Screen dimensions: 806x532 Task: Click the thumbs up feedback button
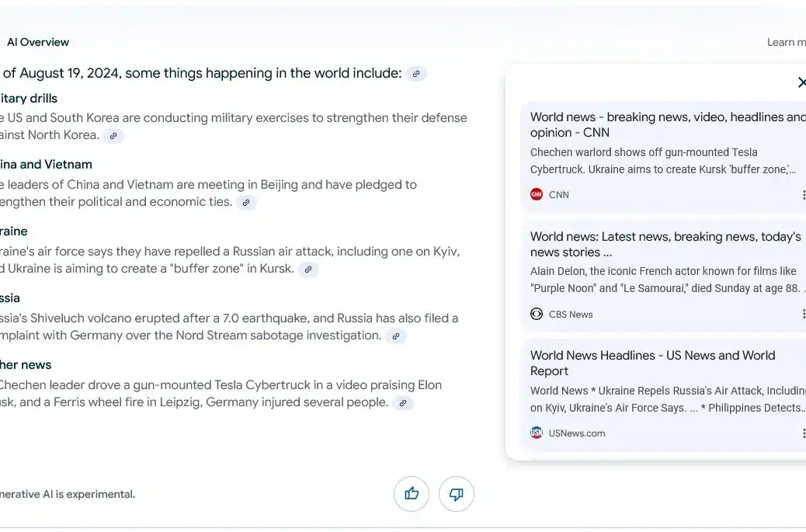click(x=412, y=494)
